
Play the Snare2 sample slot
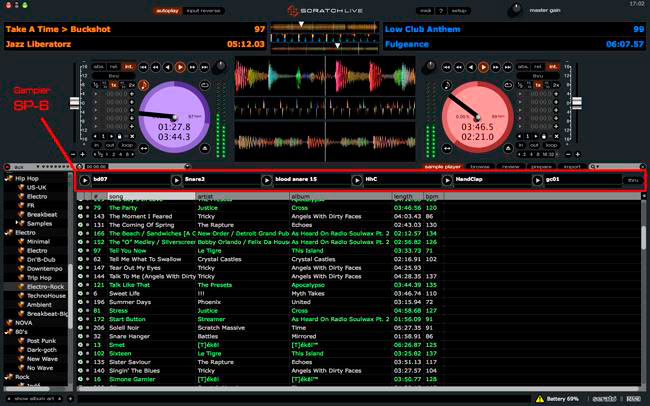176,180
